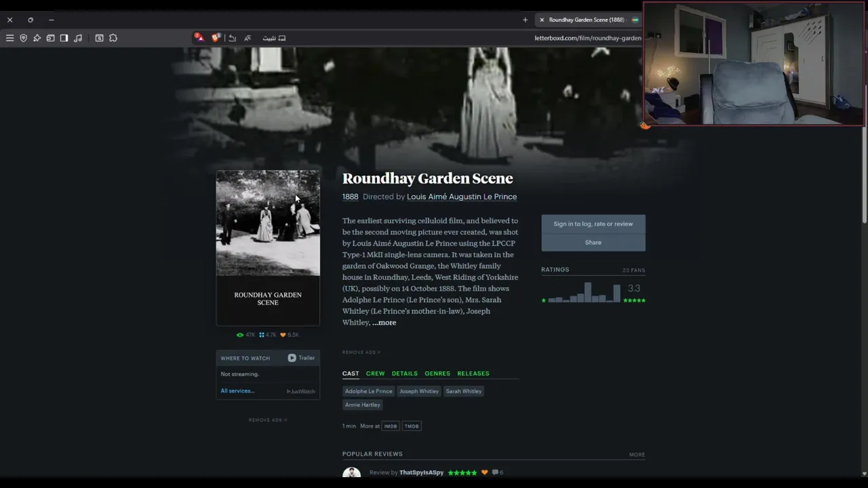Click the JustWatch logo link

point(300,391)
